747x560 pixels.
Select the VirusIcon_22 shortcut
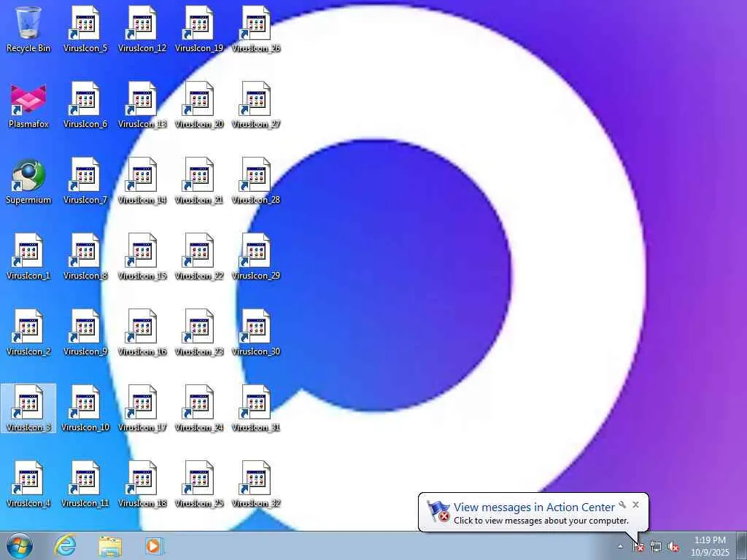[x=199, y=257]
